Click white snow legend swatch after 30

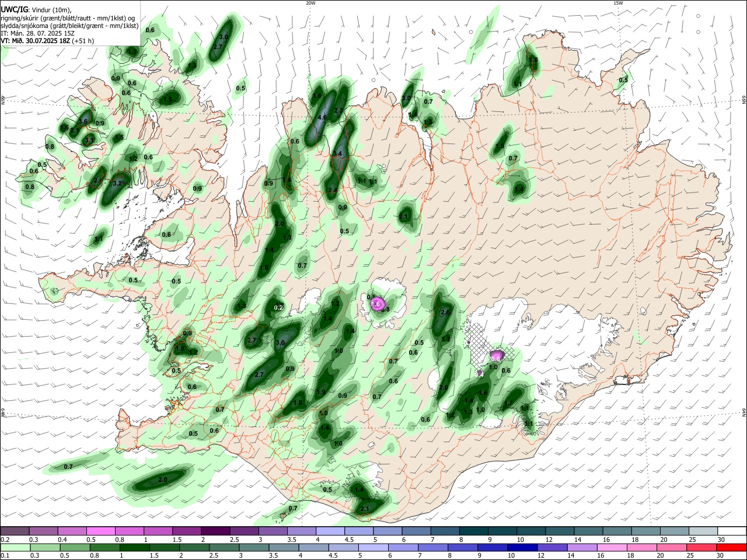coord(731,531)
